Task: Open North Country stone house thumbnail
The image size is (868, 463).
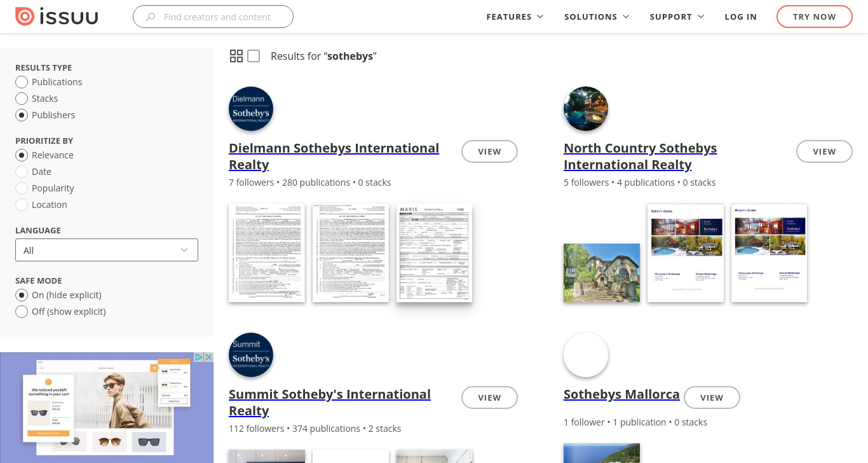Action: 602,273
